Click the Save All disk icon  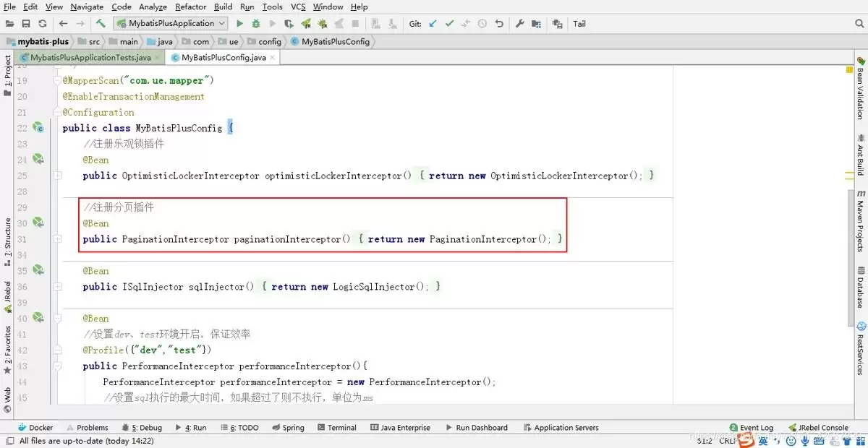click(x=26, y=24)
